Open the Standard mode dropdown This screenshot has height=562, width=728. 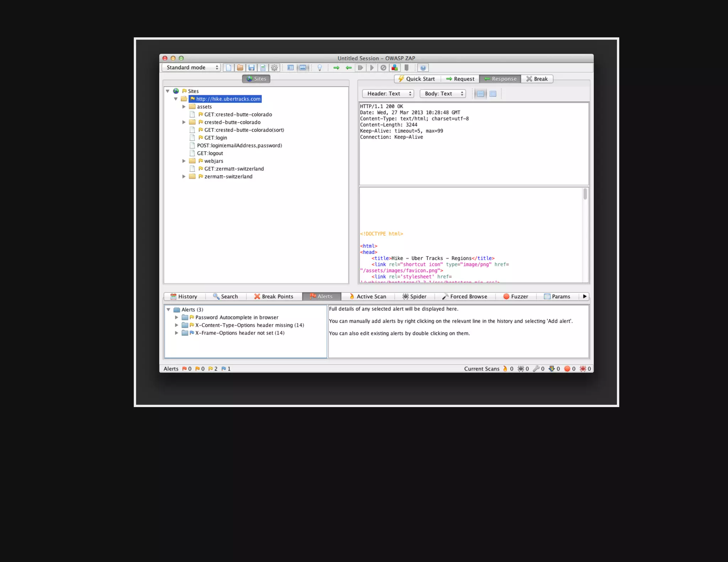click(191, 67)
